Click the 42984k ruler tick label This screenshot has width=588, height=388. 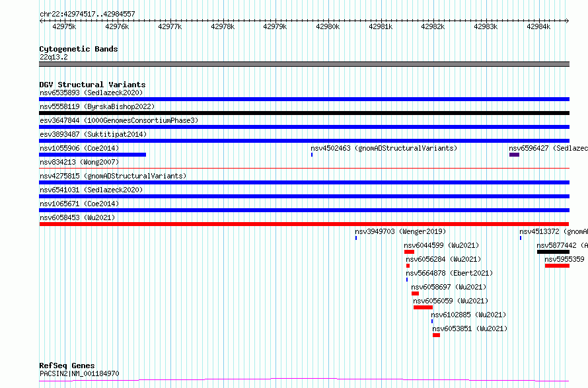[x=538, y=26]
